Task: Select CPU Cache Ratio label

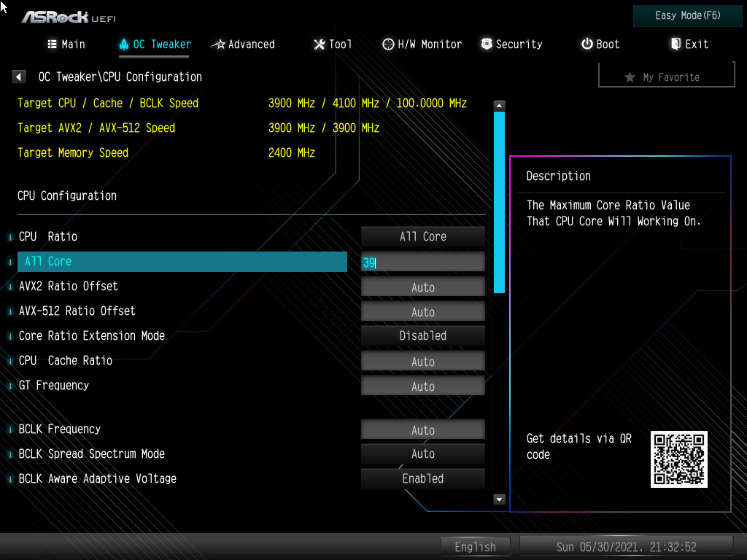Action: point(66,360)
